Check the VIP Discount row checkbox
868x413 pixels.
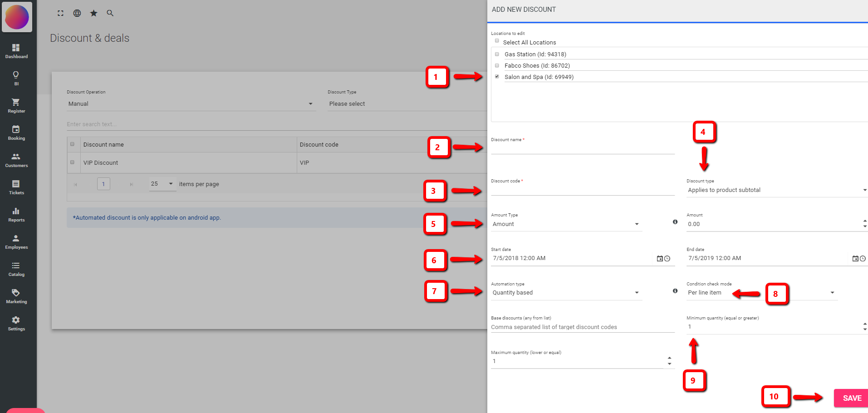click(x=72, y=162)
